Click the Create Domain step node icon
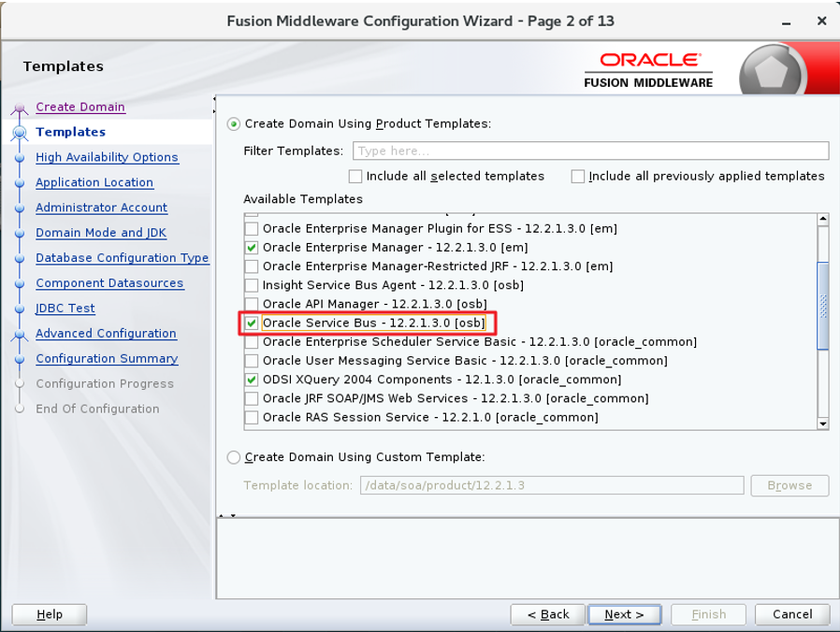The image size is (840, 632). [x=20, y=108]
